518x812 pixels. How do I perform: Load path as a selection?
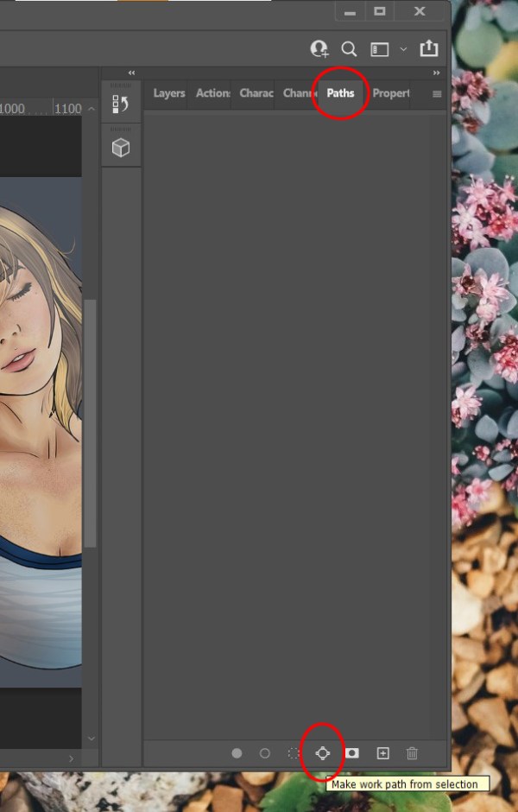coord(294,753)
